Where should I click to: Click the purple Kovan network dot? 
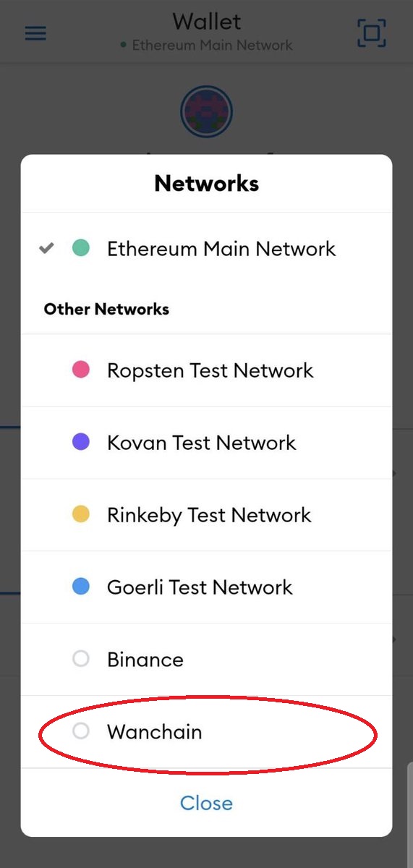click(x=81, y=442)
